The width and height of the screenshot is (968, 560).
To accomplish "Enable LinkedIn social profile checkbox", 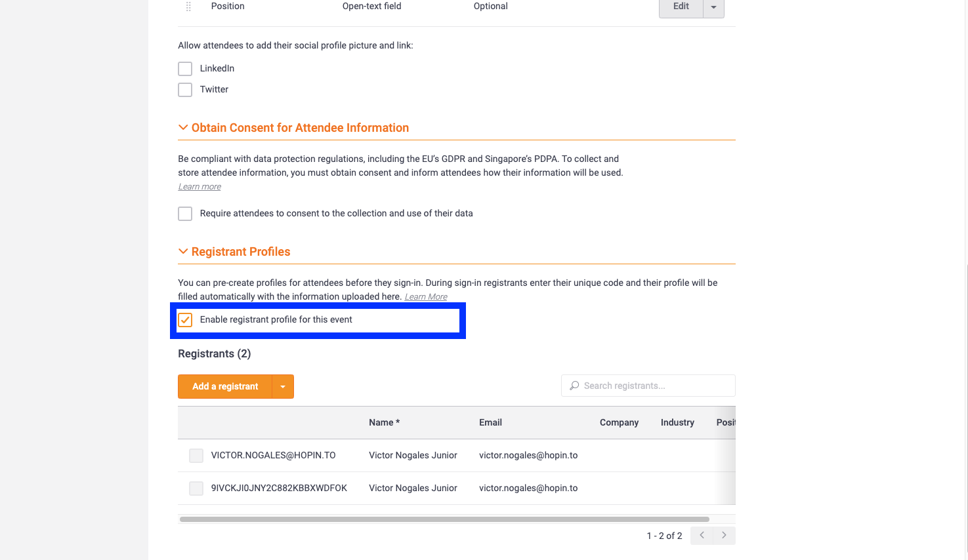I will coord(185,69).
